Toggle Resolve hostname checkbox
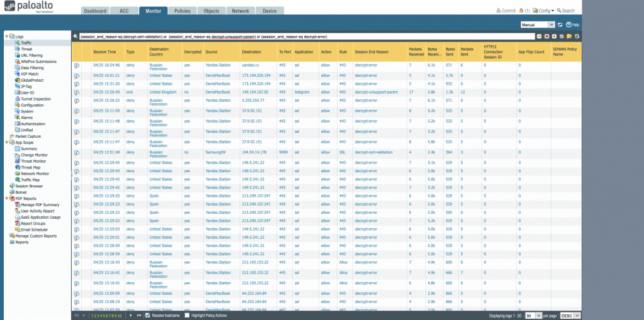This screenshot has height=320, width=644. point(148,316)
